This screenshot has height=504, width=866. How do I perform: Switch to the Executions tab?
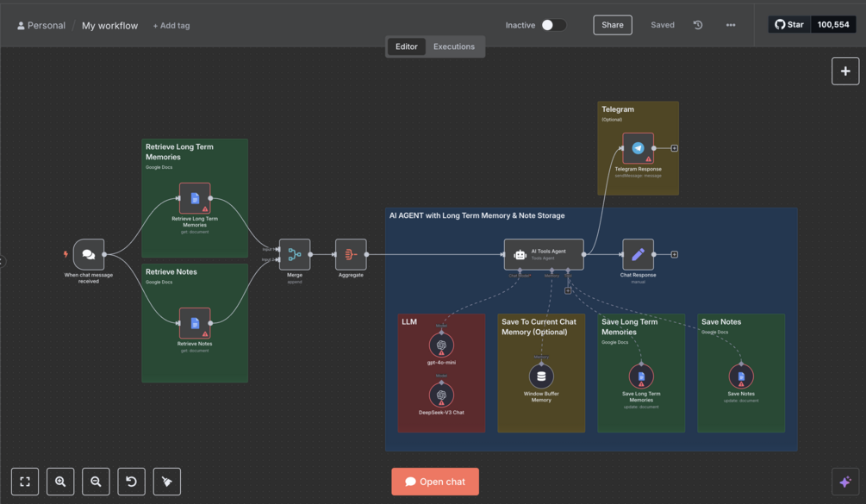[454, 47]
